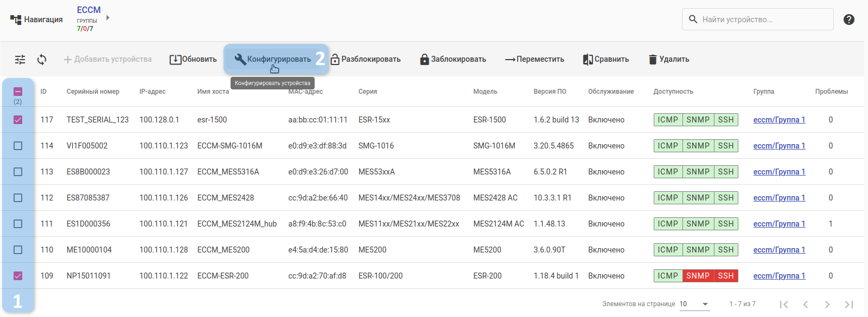Expand the ECCM groups breadcrumb arrow
Viewport: 868px width, 317px height.
click(108, 18)
